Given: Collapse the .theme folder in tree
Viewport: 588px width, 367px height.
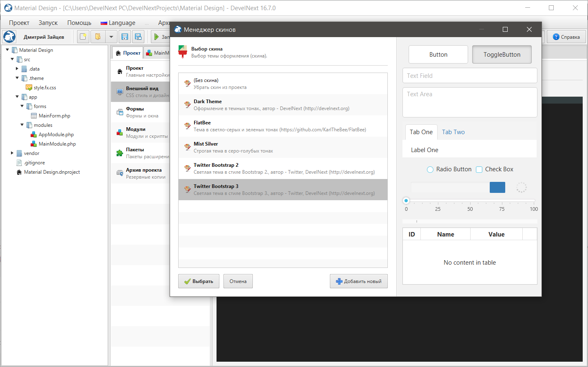Looking at the screenshot, I should tap(17, 78).
